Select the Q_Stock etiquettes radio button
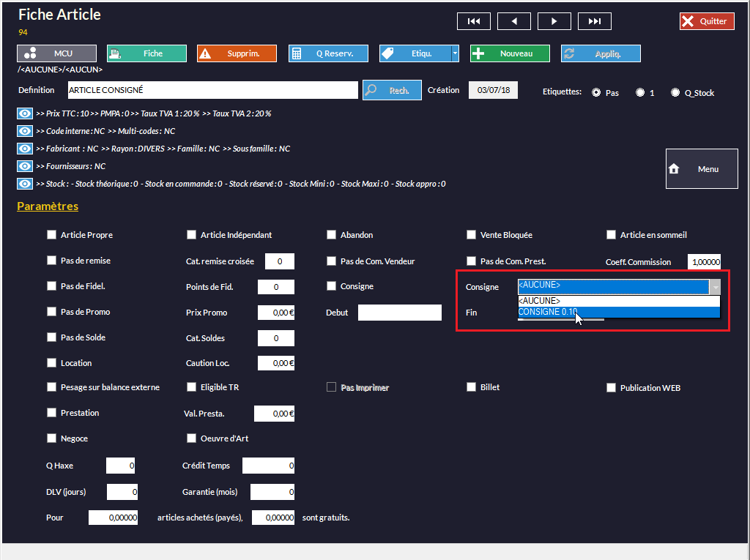The image size is (750, 560). [x=675, y=93]
